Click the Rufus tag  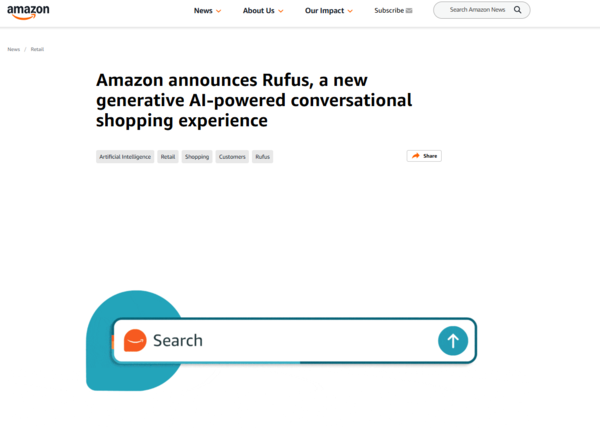coord(262,157)
